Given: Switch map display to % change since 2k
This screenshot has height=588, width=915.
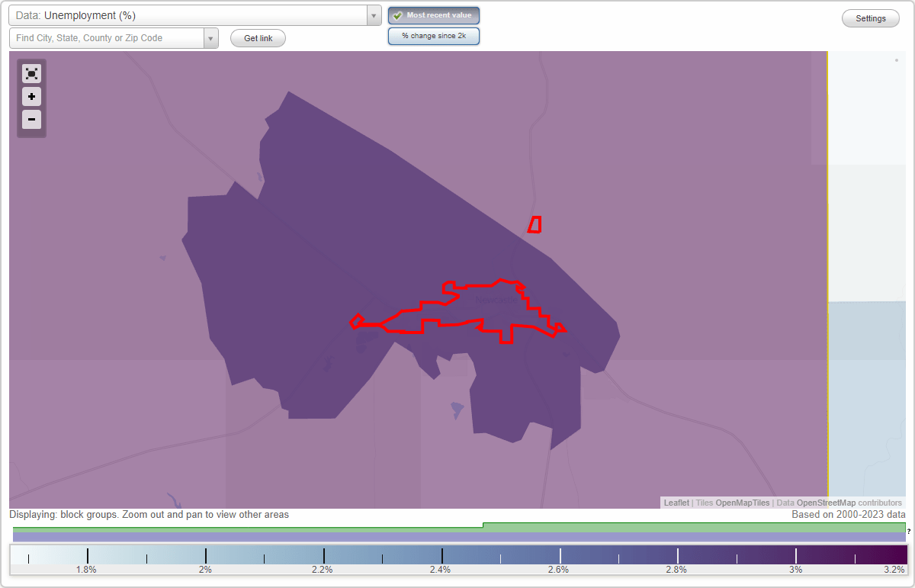Looking at the screenshot, I should pos(433,35).
